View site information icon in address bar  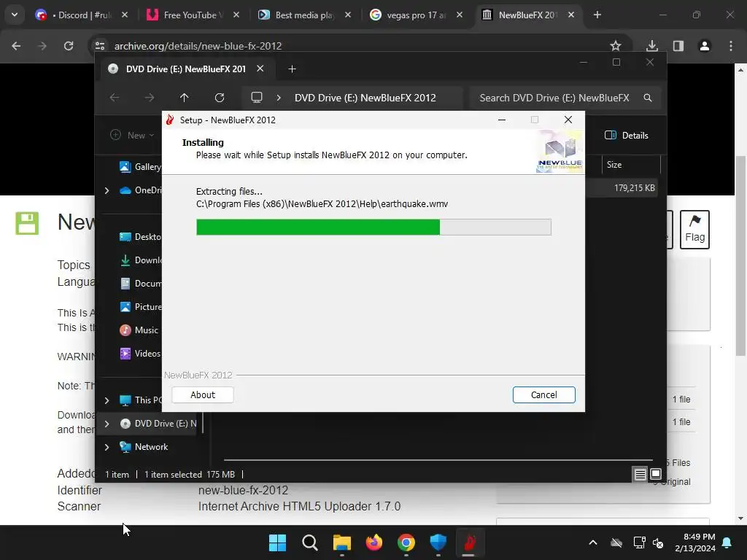coord(100,46)
